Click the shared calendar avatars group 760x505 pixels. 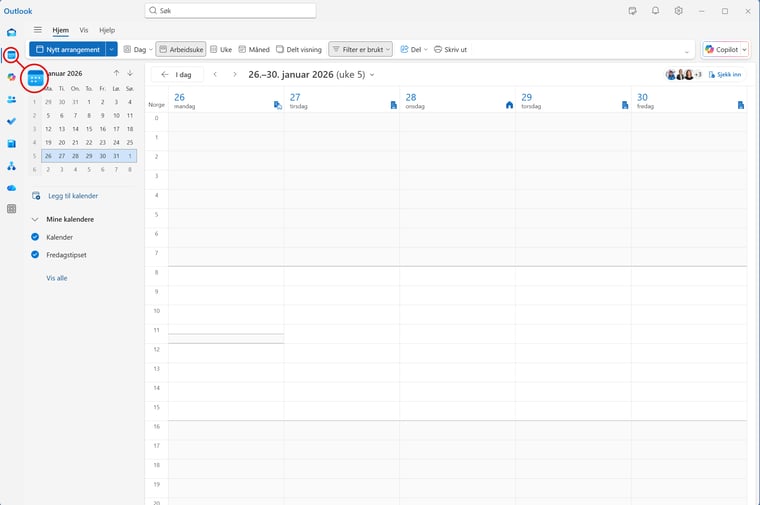tap(683, 75)
